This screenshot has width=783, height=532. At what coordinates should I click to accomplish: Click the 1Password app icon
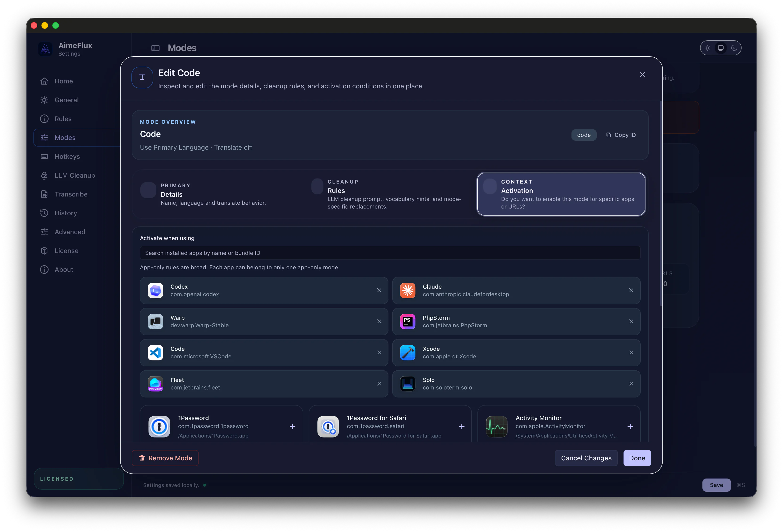coord(159,426)
